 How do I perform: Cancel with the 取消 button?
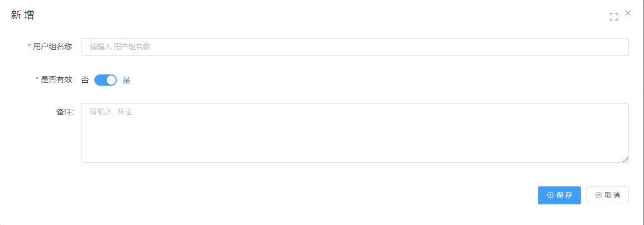[x=608, y=195]
